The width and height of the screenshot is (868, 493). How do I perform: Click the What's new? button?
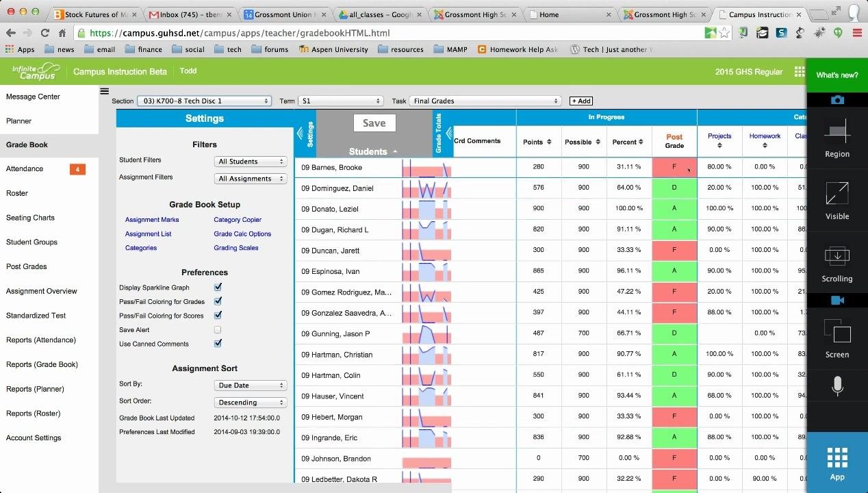point(837,75)
